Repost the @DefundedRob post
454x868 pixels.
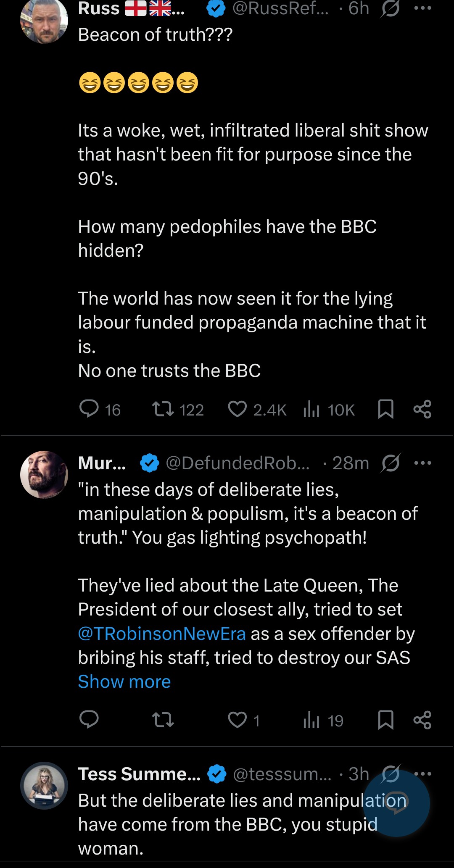(163, 720)
